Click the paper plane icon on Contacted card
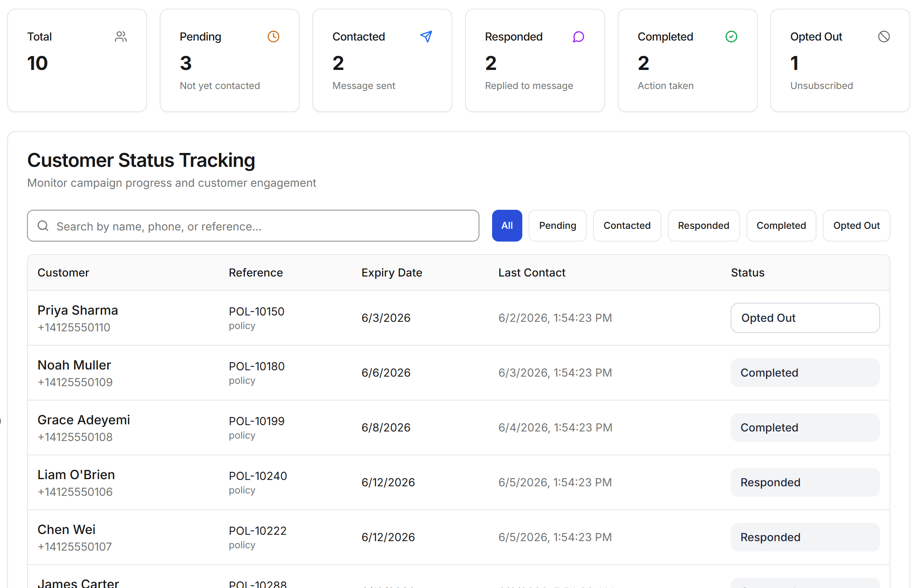 426,37
